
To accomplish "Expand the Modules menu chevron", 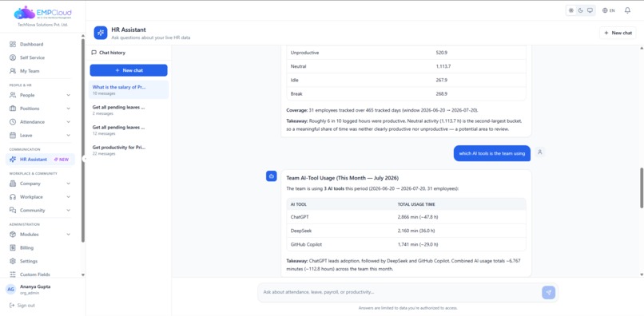I will [x=68, y=235].
